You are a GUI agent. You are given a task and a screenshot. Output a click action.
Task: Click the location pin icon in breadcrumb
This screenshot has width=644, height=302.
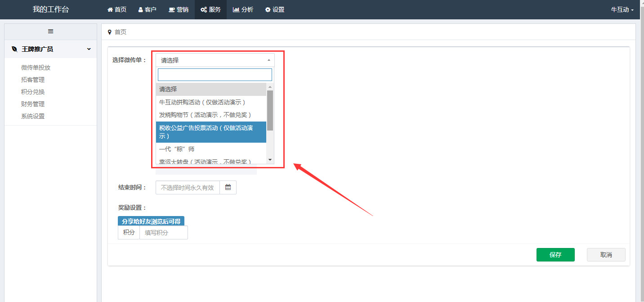[109, 32]
